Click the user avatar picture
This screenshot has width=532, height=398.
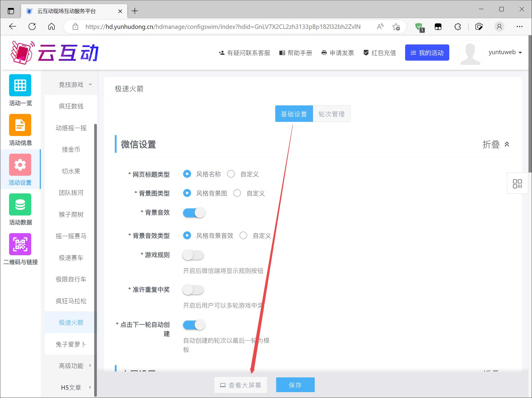470,53
